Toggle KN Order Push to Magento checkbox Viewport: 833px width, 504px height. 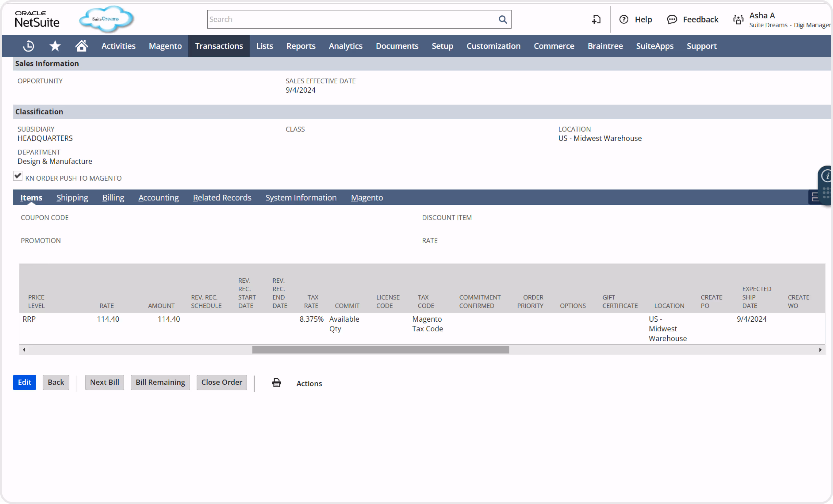18,176
